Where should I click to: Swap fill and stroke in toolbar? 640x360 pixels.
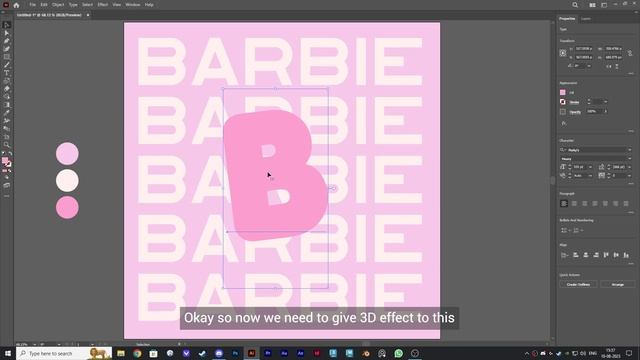point(10,154)
